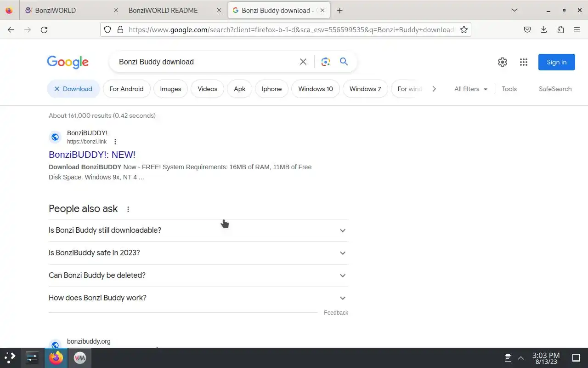Select the Apk filter chip
Image resolution: width=588 pixels, height=368 pixels.
point(240,89)
